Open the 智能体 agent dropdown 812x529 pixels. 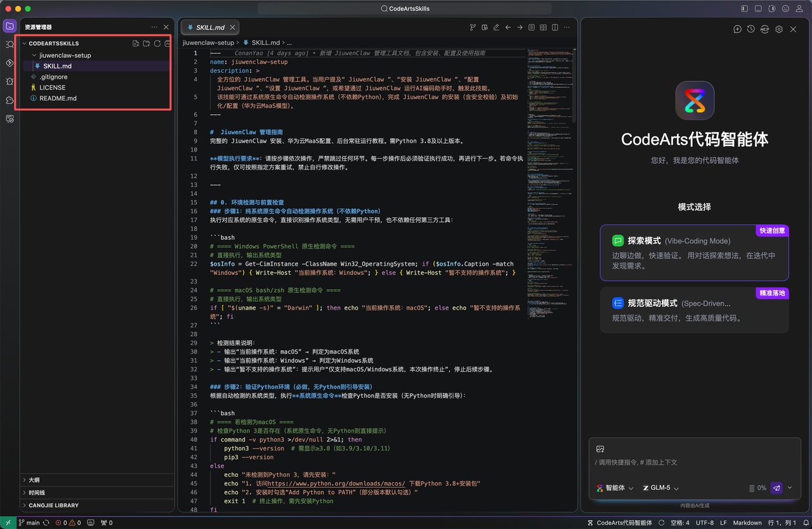coord(615,488)
